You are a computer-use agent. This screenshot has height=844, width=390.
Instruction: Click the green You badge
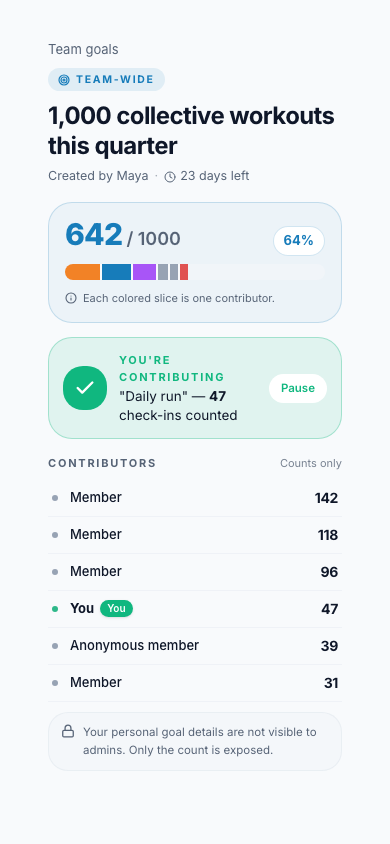coord(116,609)
